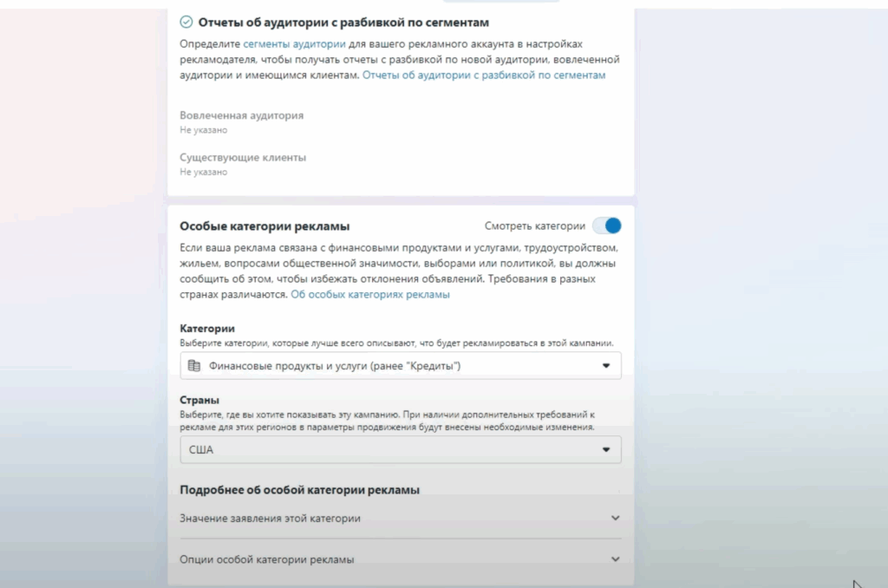The height and width of the screenshot is (588, 888).
Task: Toggle the Смотреть категории switch
Action: [x=607, y=226]
